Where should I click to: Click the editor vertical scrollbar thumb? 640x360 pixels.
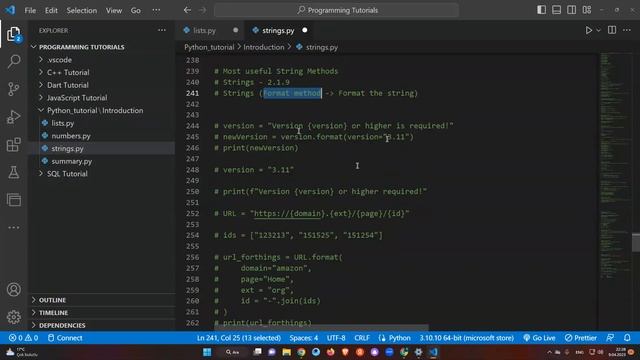tap(636, 242)
